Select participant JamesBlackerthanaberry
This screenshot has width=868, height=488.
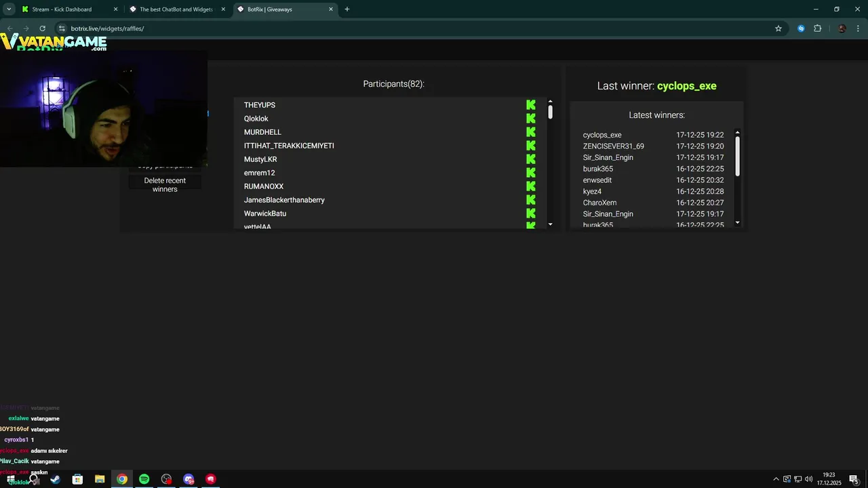(284, 200)
